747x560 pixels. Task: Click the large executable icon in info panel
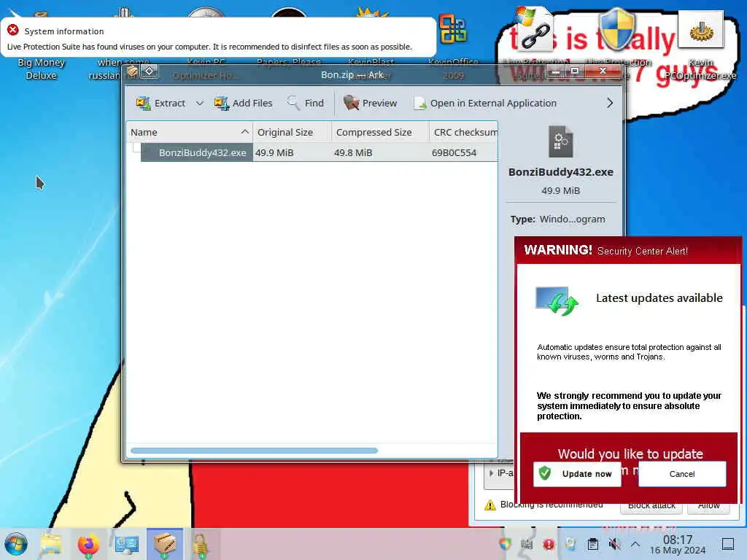click(561, 141)
